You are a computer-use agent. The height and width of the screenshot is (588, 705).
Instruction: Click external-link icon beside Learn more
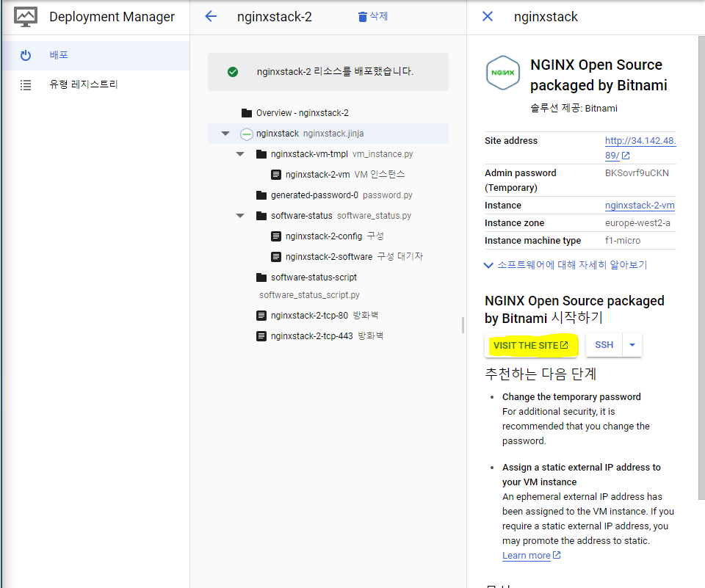pyautogui.click(x=557, y=555)
